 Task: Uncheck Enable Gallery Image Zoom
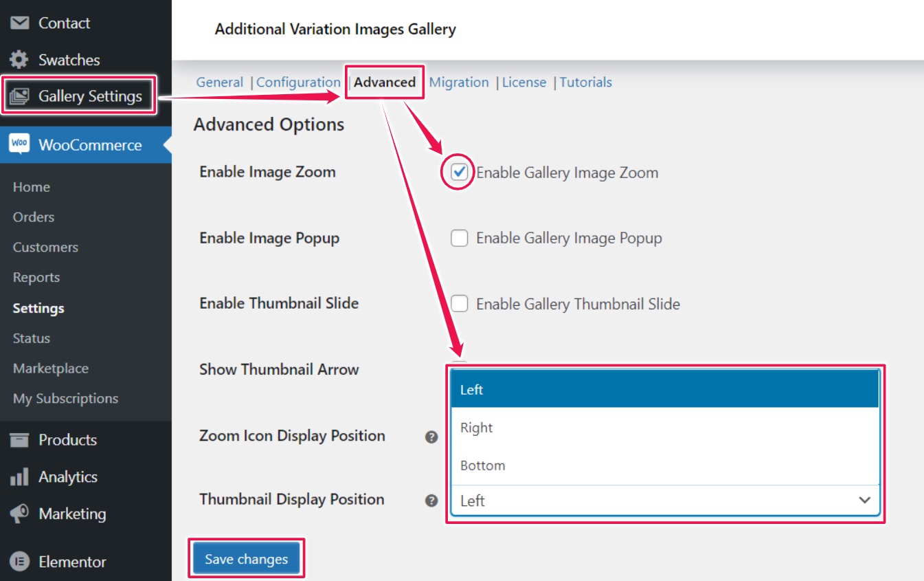(x=460, y=172)
